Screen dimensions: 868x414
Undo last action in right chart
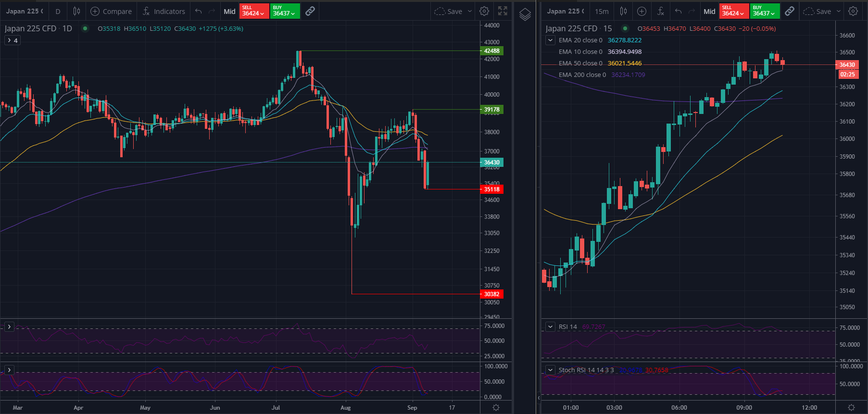(679, 11)
